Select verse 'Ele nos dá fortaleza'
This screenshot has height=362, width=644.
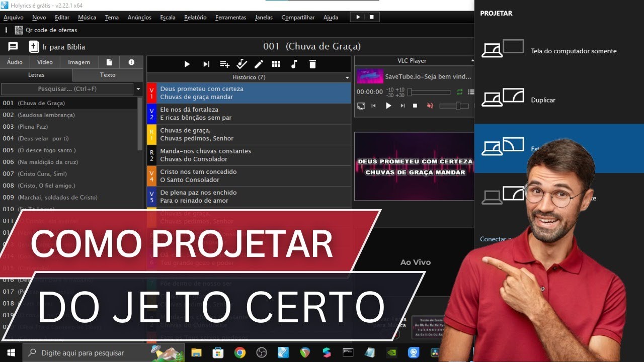(x=249, y=114)
